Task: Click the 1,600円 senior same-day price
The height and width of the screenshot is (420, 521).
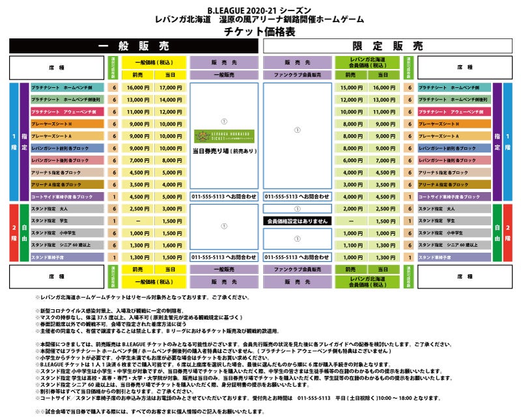Action: 171,245
